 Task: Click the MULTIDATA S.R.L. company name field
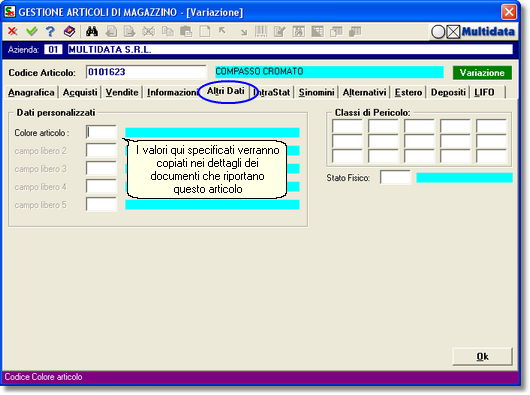(x=290, y=50)
